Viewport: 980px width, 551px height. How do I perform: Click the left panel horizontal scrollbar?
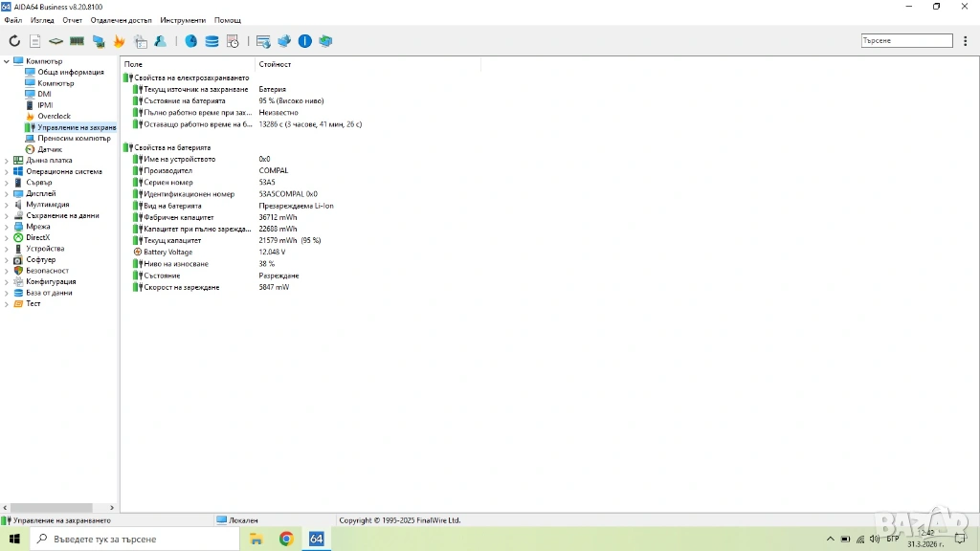point(48,507)
